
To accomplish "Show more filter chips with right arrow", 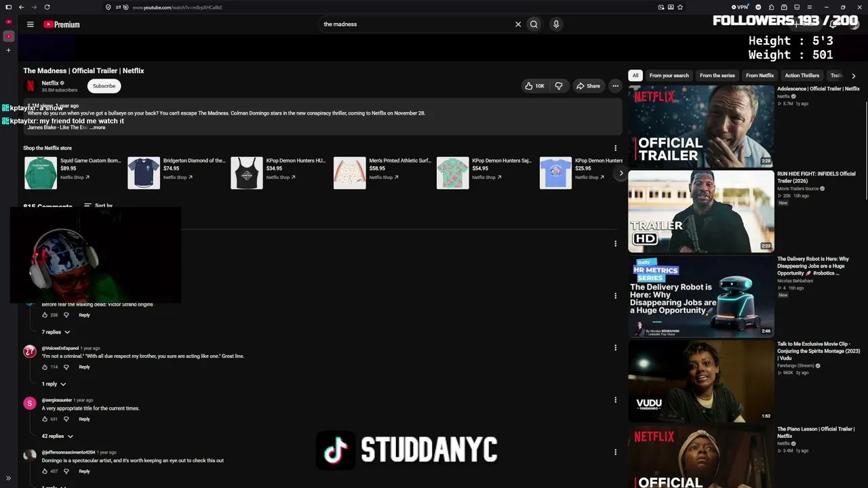I will point(853,75).
